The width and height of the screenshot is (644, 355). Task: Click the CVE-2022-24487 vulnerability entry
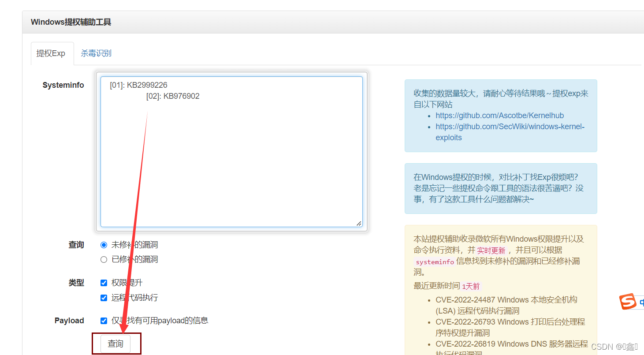point(506,305)
